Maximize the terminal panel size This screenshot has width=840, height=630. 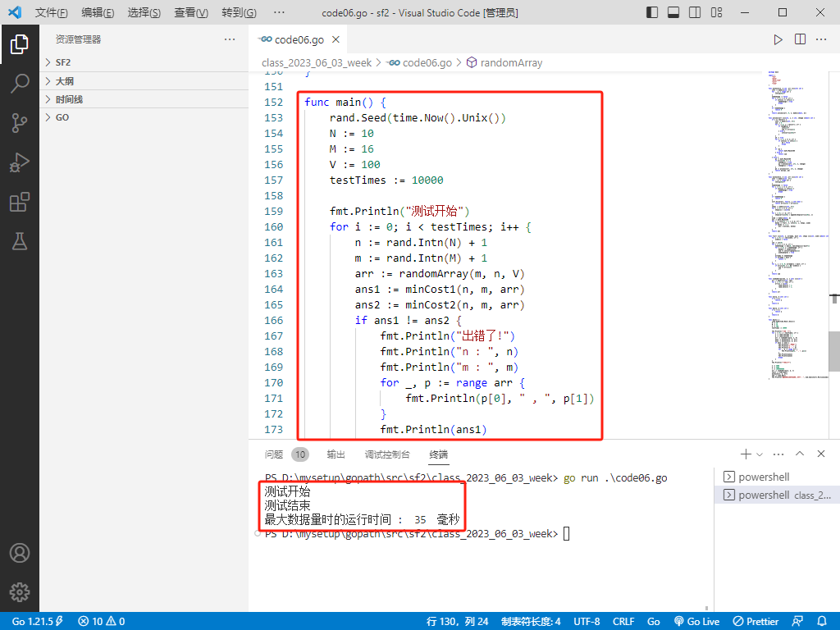pyautogui.click(x=800, y=454)
